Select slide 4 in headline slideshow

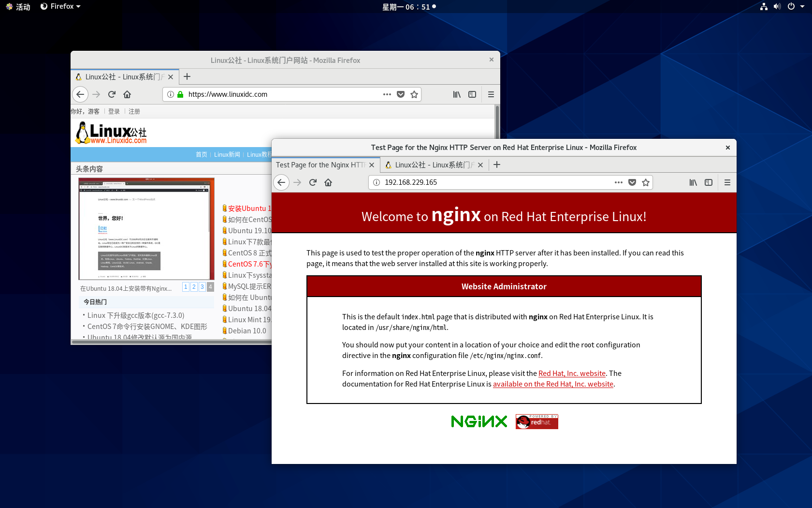pos(210,287)
